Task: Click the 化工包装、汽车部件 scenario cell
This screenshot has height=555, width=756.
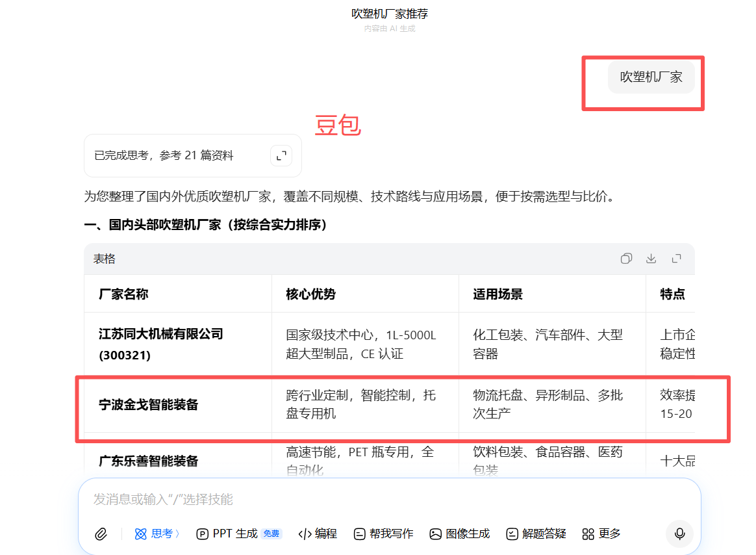Action: tap(552, 344)
